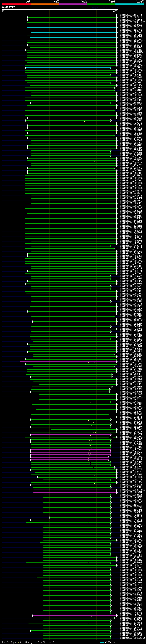This screenshot has height=644, width=146.
Task: Open the UniRef100_A8IHM8 entry
Action: [131, 50]
